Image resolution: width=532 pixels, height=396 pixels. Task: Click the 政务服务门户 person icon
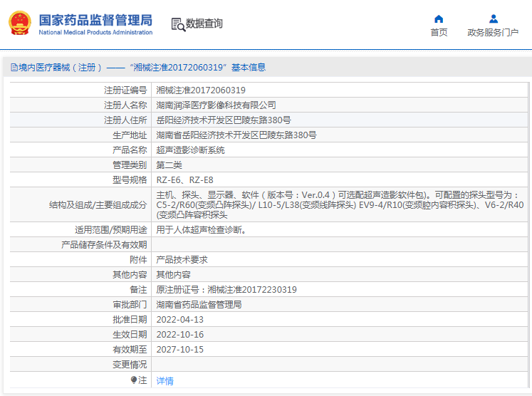[493, 19]
